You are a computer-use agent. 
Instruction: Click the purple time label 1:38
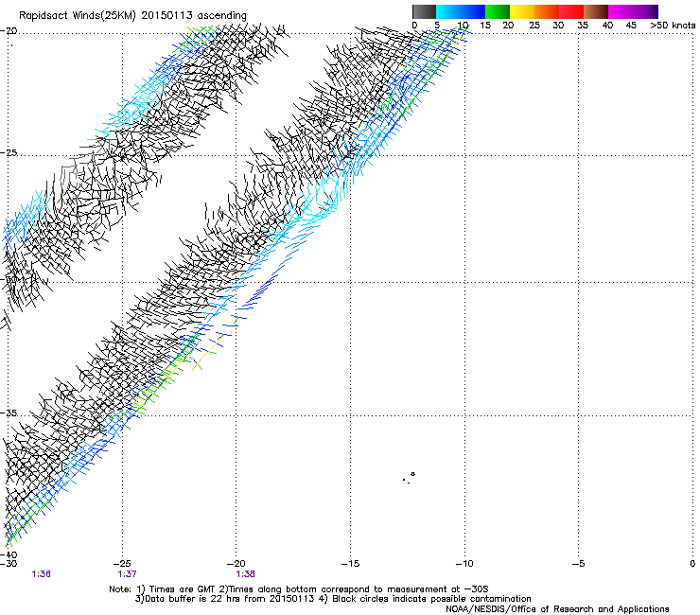coord(246,574)
